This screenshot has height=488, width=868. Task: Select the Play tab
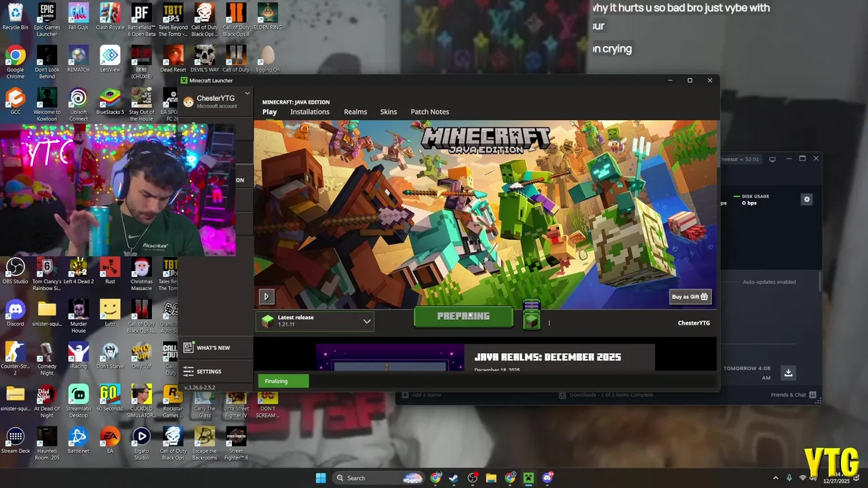[270, 112]
